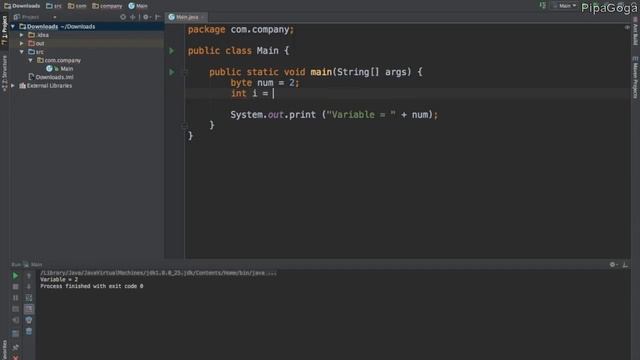This screenshot has width=640, height=360.
Task: Select com.company package in tree
Action: [59, 60]
